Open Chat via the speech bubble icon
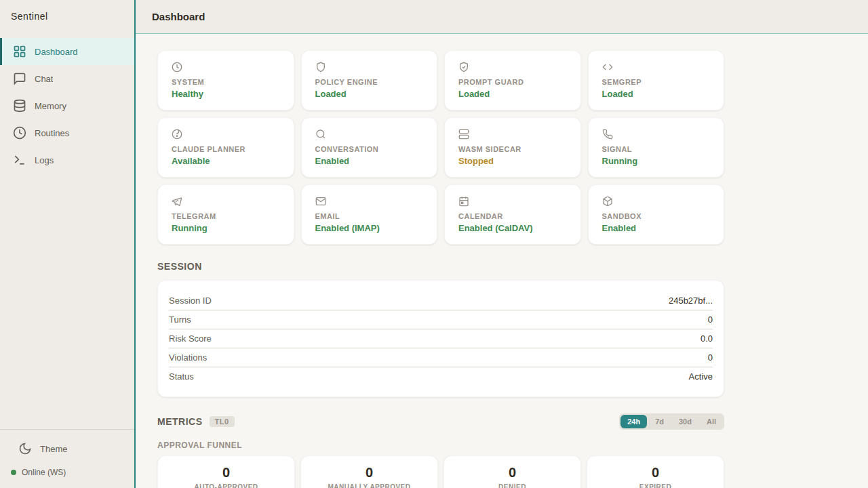 point(20,79)
